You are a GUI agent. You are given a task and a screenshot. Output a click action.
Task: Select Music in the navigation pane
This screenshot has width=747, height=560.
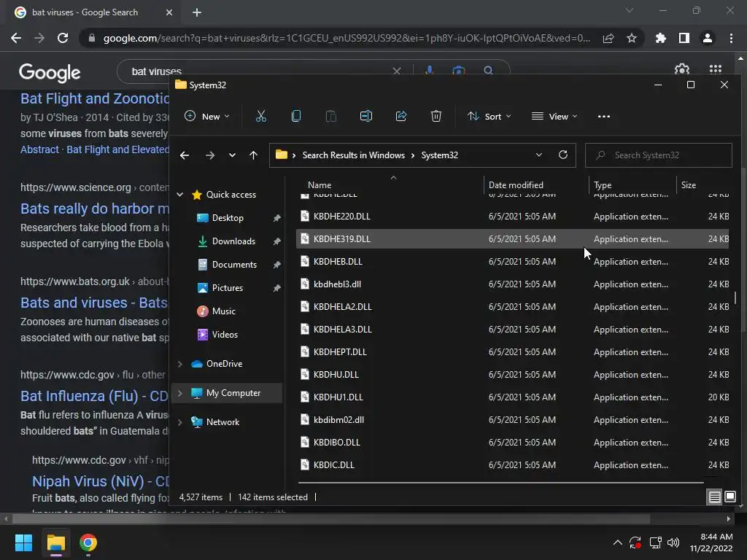coord(223,311)
